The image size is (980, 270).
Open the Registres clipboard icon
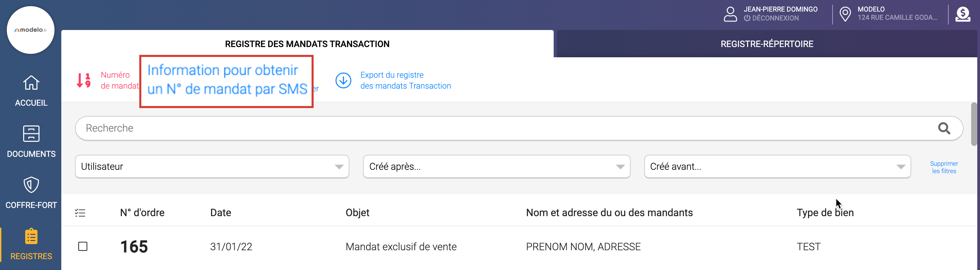[31, 236]
